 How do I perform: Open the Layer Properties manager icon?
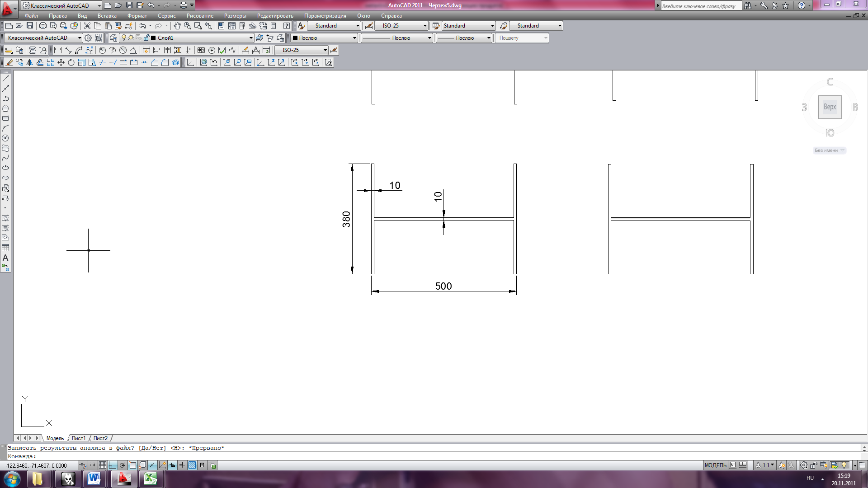[x=113, y=38]
